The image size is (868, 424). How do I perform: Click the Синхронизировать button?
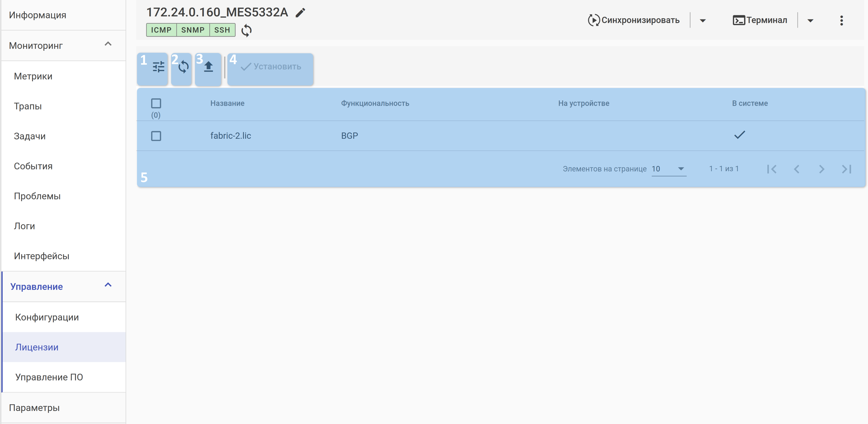pos(633,20)
